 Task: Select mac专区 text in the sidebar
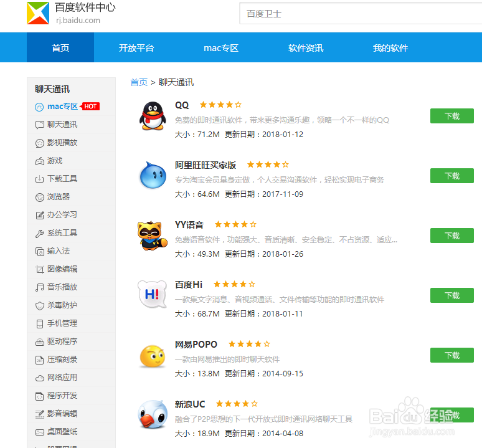click(62, 107)
